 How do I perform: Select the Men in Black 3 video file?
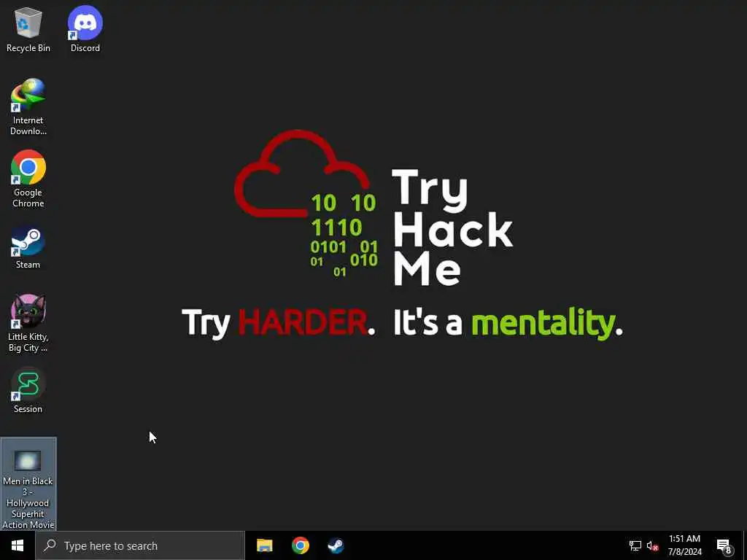(x=28, y=484)
